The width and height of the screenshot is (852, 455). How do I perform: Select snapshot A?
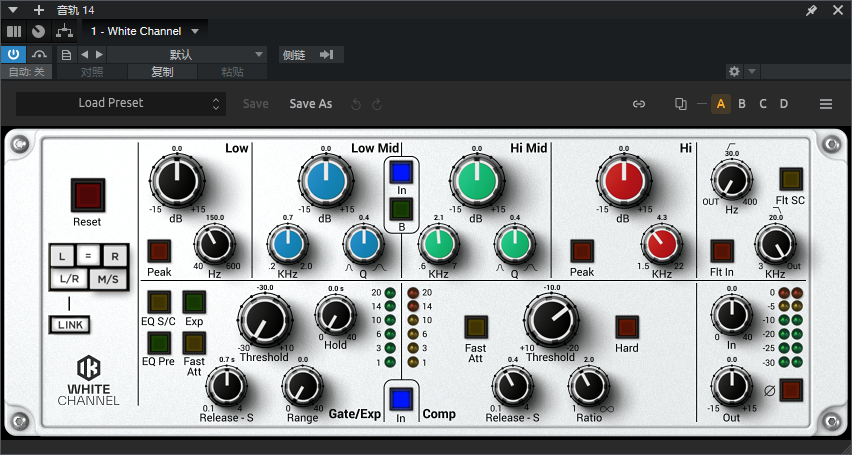721,104
